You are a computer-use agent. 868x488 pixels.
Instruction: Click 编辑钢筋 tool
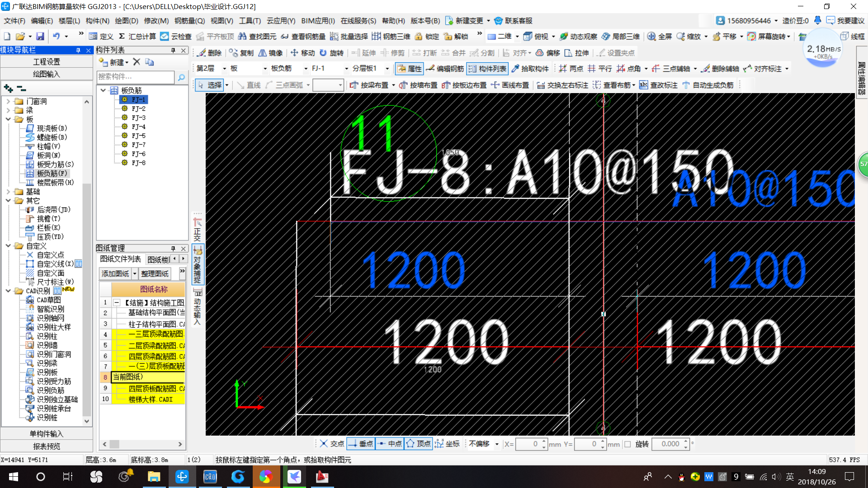coord(445,69)
